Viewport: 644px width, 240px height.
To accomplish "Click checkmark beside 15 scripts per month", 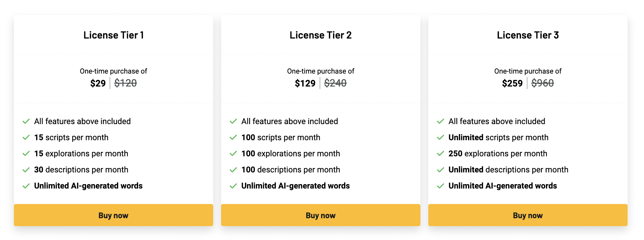I will (x=26, y=138).
